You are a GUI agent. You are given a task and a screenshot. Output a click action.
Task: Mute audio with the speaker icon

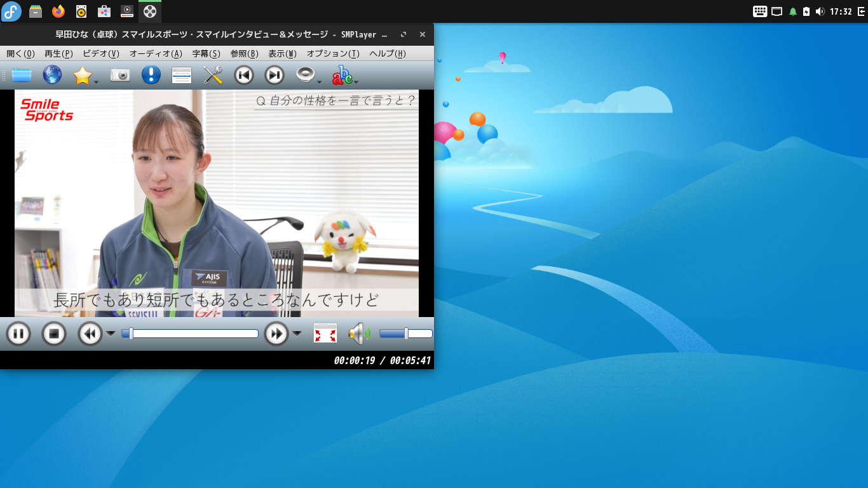tap(359, 334)
